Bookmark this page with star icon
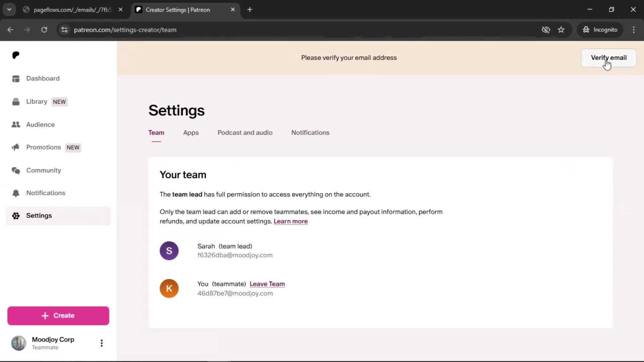 [x=561, y=30]
